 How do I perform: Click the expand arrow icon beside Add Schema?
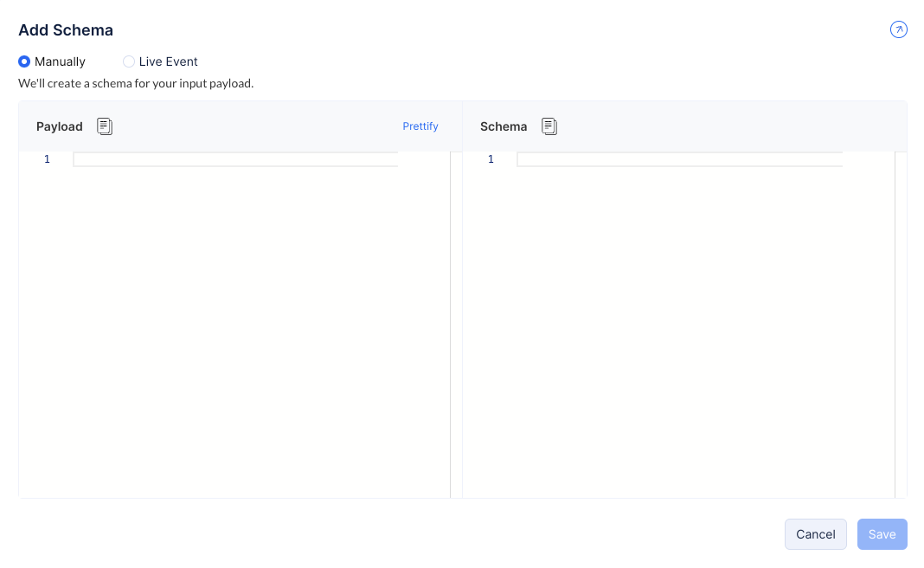(x=898, y=30)
